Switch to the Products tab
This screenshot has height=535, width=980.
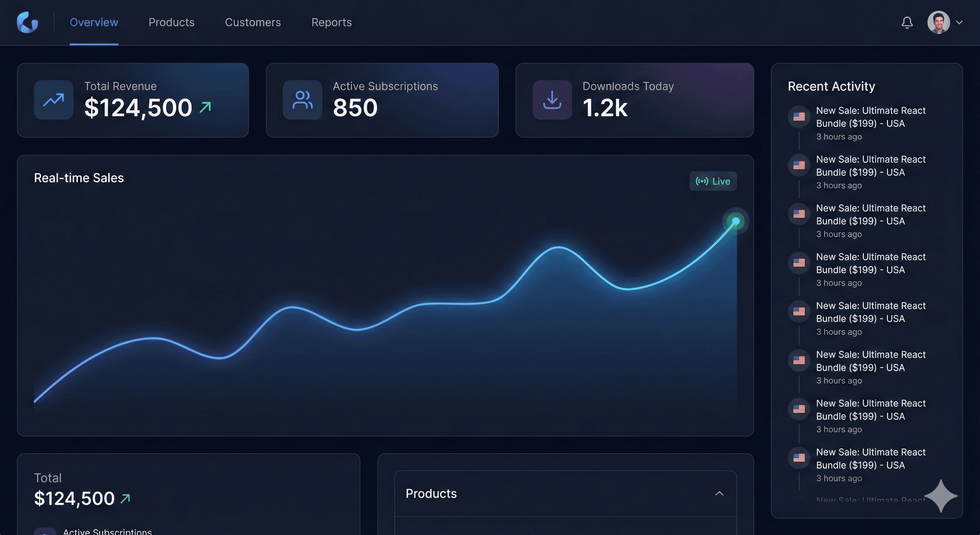171,23
